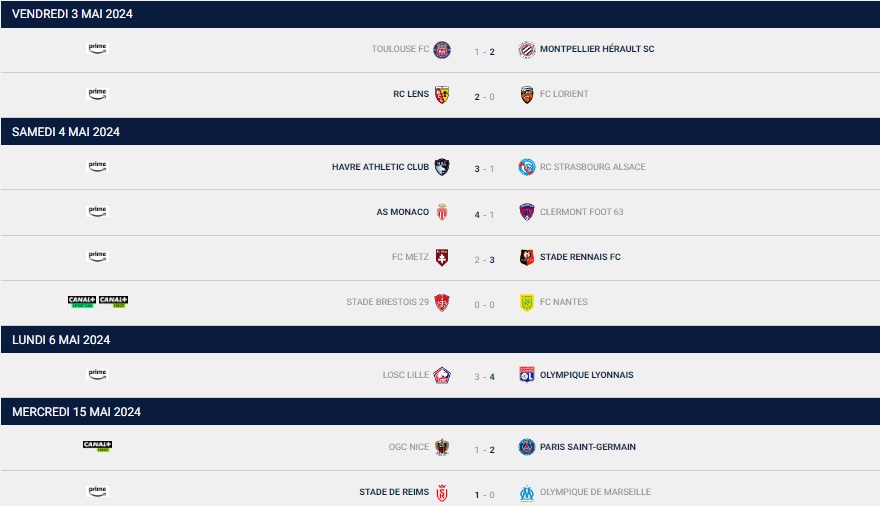Click Prime Video logo on Toulouse match row
880x506 pixels.
97,48
